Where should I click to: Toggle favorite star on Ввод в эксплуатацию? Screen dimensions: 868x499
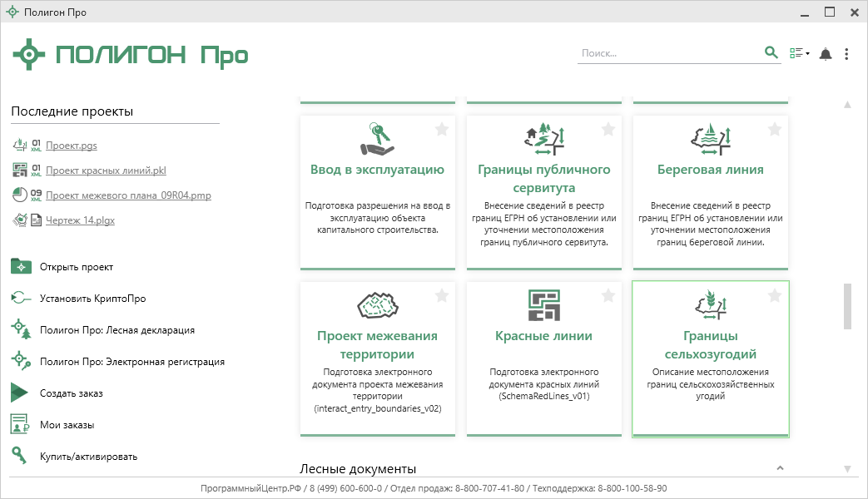point(442,129)
